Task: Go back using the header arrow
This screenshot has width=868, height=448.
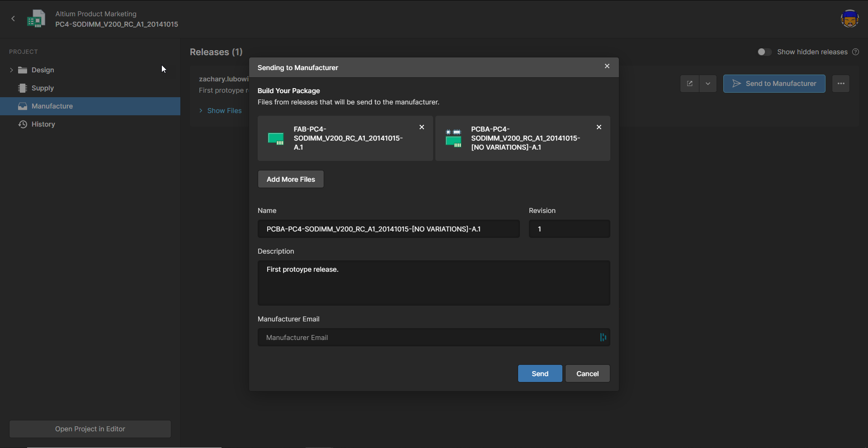Action: pyautogui.click(x=13, y=19)
